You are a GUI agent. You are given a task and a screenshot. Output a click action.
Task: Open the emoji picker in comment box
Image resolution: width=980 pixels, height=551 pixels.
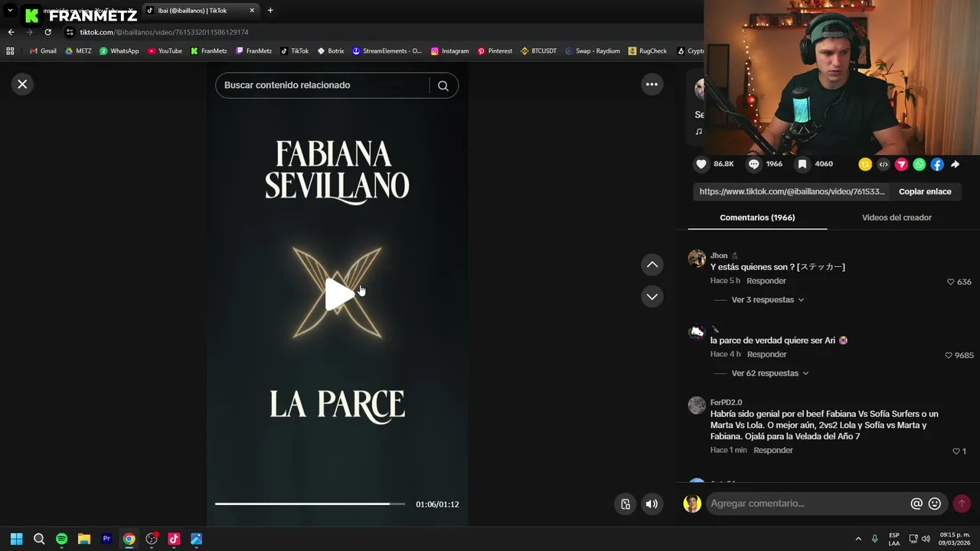[x=935, y=504]
